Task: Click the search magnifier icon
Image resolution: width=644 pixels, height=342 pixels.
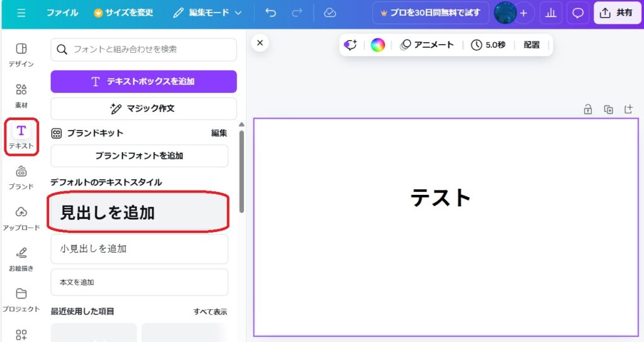Action: pyautogui.click(x=62, y=50)
